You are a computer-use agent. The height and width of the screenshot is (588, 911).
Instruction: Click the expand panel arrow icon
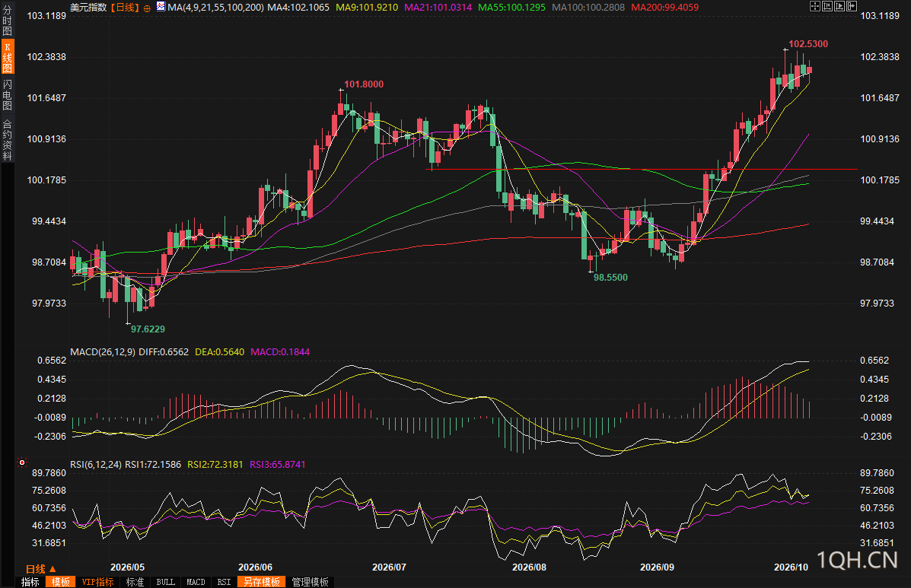click(x=852, y=6)
